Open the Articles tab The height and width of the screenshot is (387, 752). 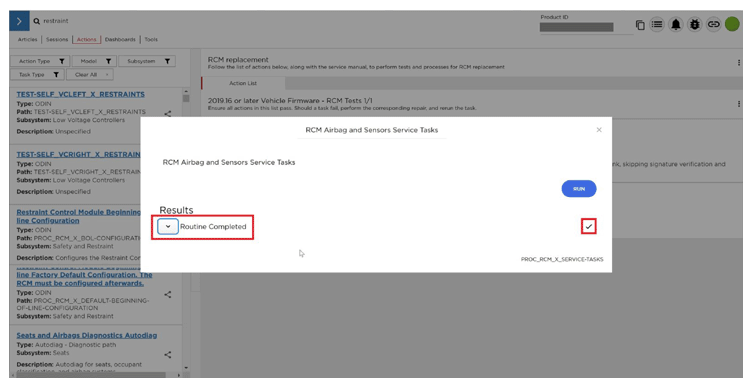pos(27,39)
